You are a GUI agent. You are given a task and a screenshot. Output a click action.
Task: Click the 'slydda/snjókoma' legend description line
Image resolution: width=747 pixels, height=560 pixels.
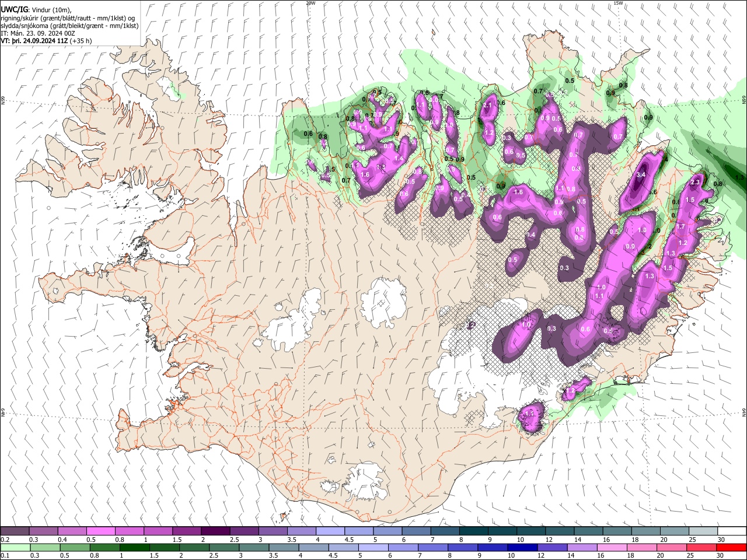point(69,26)
